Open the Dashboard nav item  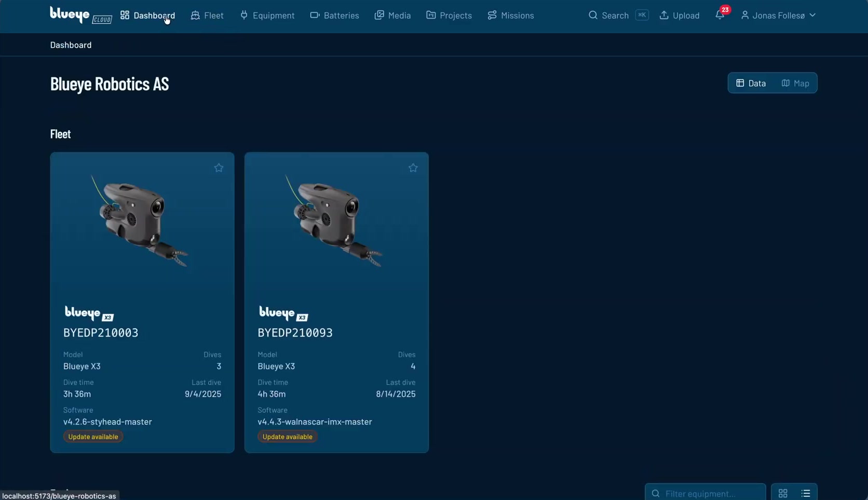pos(147,16)
